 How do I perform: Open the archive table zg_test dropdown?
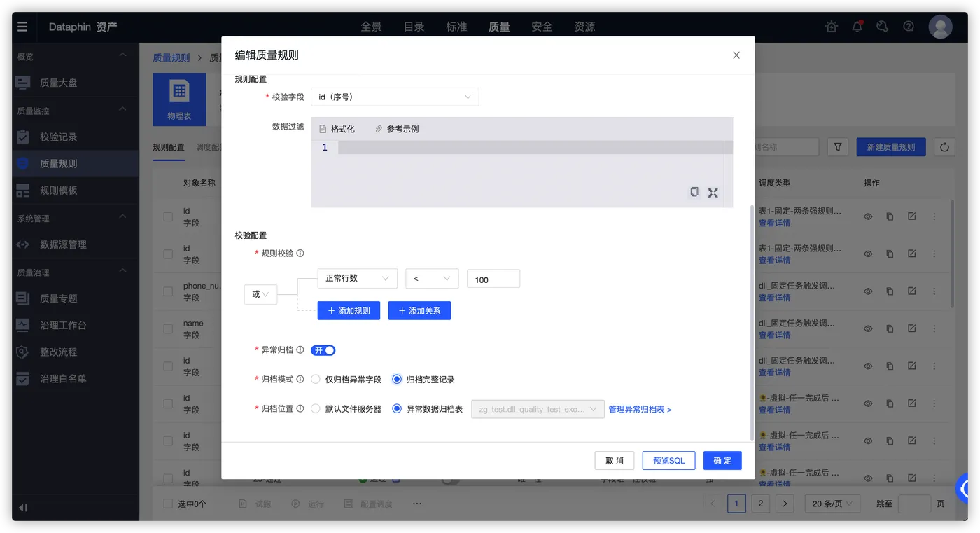point(538,409)
